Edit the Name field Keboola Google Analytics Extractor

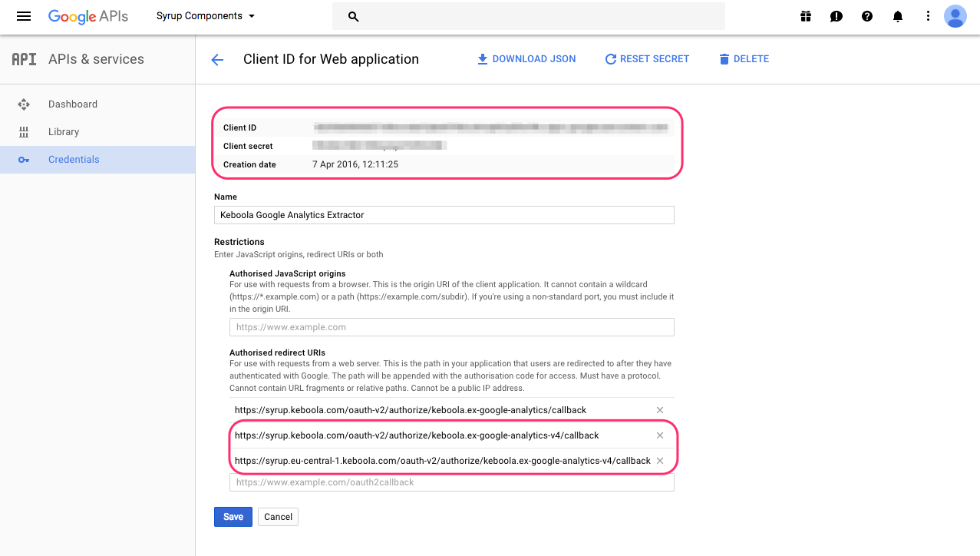click(x=444, y=215)
